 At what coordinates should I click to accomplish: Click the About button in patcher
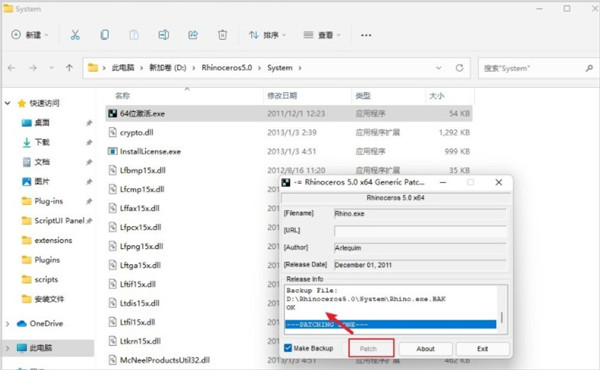pos(426,349)
